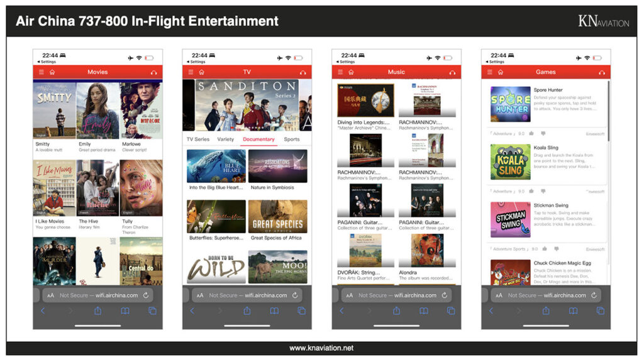
Task: Like the Koala Sling game with thumbs up
Action: coord(531,191)
